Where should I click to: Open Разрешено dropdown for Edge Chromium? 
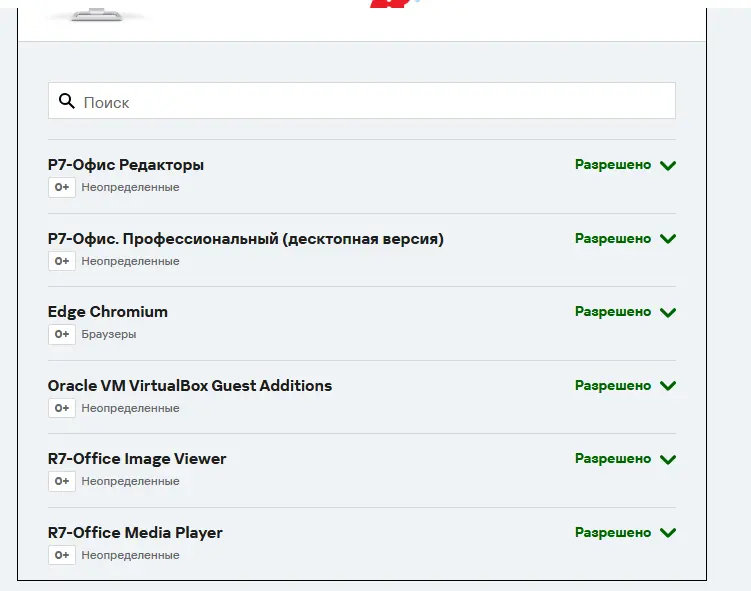pos(613,312)
